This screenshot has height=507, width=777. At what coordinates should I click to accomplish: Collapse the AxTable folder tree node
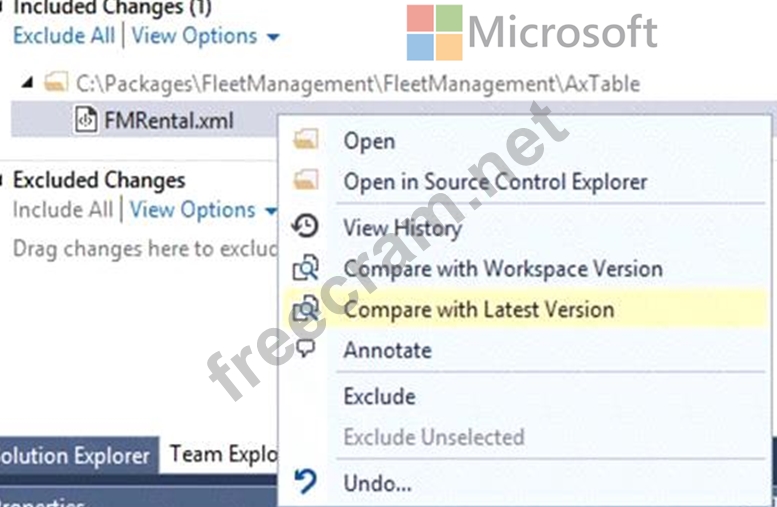tap(27, 82)
